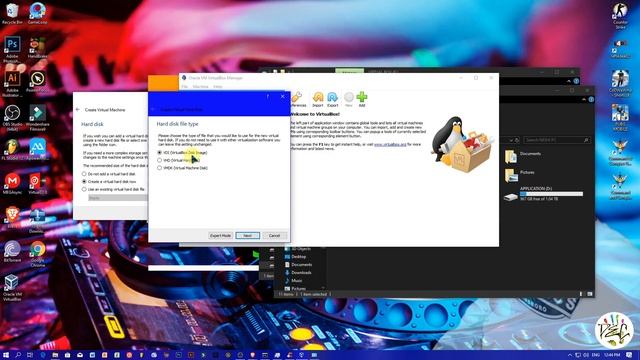
Task: Open HandBrake desktop shortcut
Action: tap(38, 48)
